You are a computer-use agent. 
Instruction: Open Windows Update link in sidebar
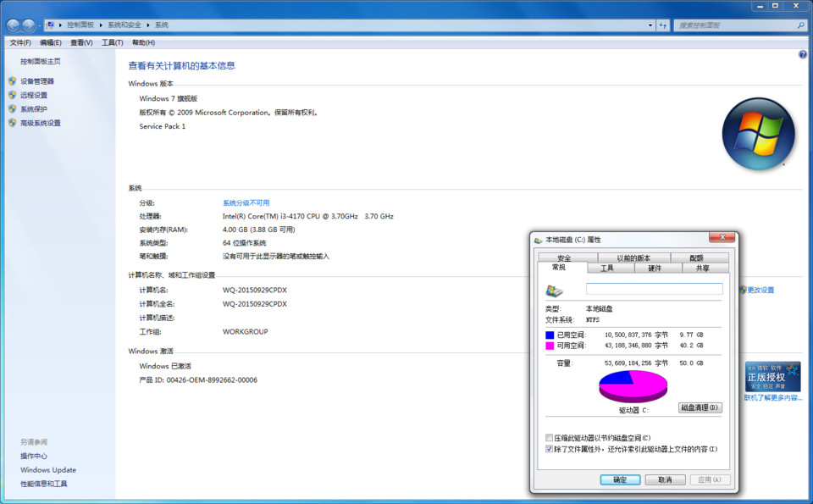(x=48, y=470)
